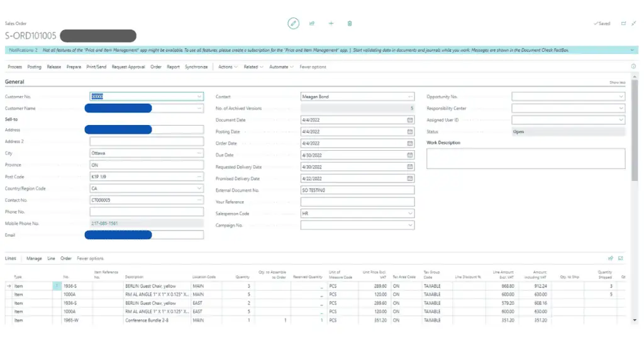The height and width of the screenshot is (338, 644).
Task: Open Customer No. dropdown
Action: pos(199,97)
